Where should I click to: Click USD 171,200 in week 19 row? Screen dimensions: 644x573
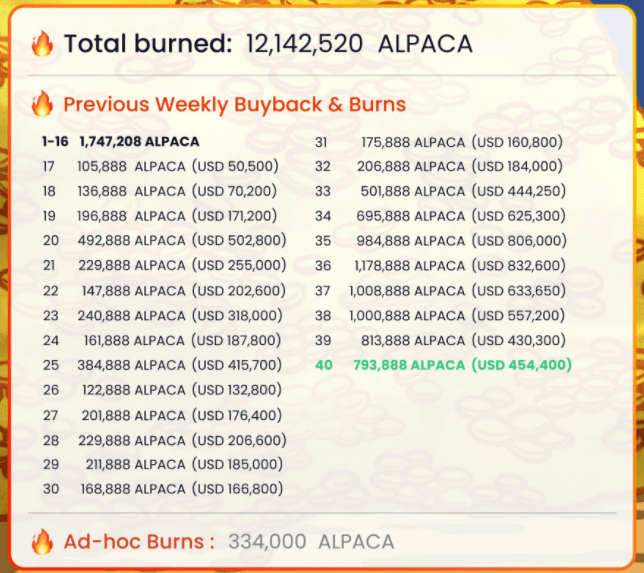[x=235, y=216]
